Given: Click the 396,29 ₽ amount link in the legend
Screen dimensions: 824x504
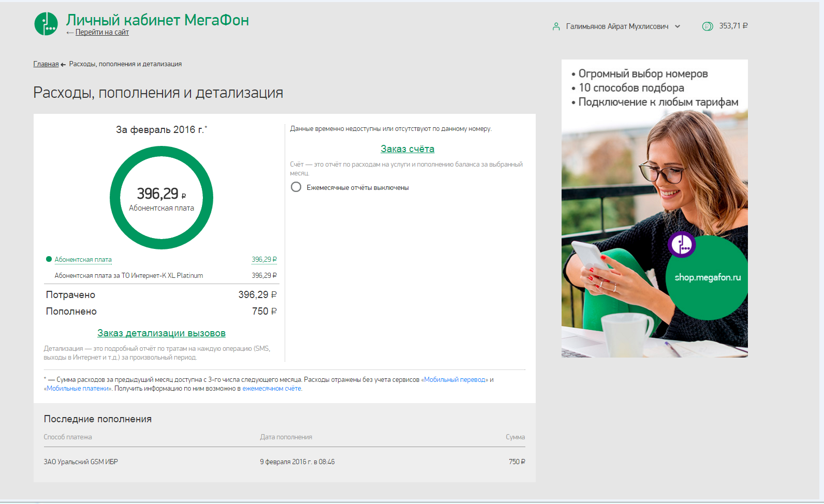Looking at the screenshot, I should coord(264,260).
